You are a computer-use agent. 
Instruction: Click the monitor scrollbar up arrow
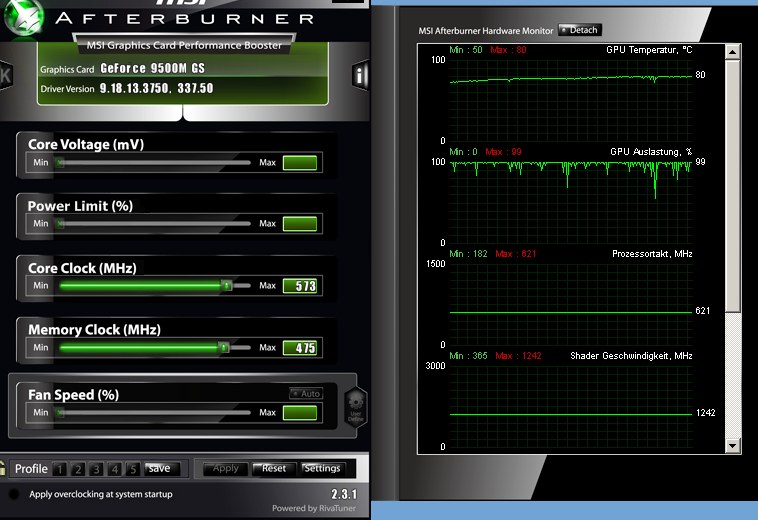pos(732,52)
